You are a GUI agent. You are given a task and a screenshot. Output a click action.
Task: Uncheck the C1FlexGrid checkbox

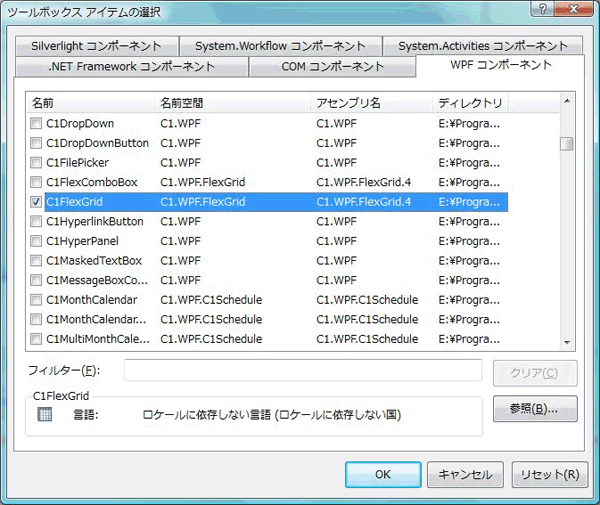[x=36, y=202]
